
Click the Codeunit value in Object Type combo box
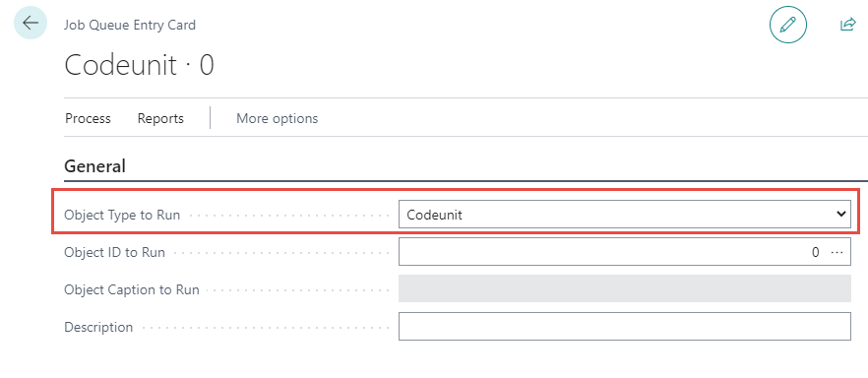point(435,215)
